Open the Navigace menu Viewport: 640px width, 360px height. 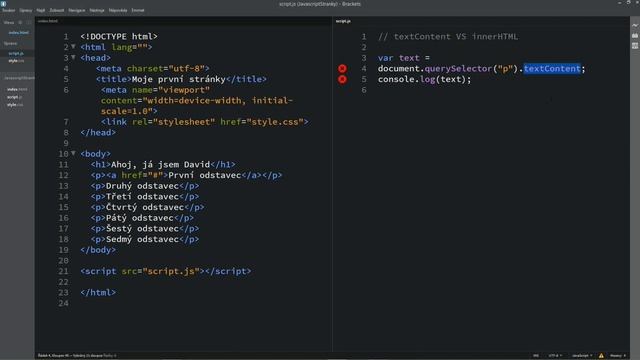[x=77, y=11]
